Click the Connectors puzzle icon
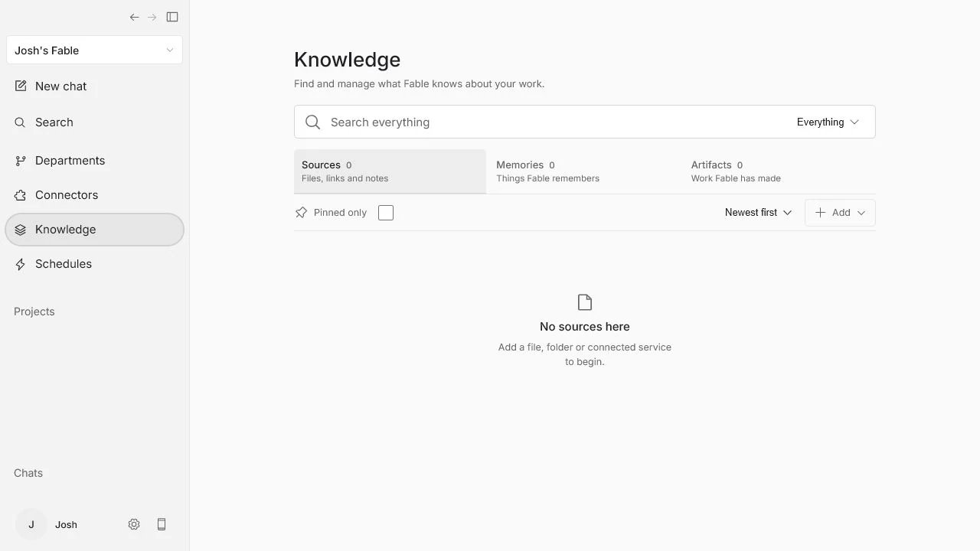Image resolution: width=980 pixels, height=551 pixels. (x=21, y=195)
